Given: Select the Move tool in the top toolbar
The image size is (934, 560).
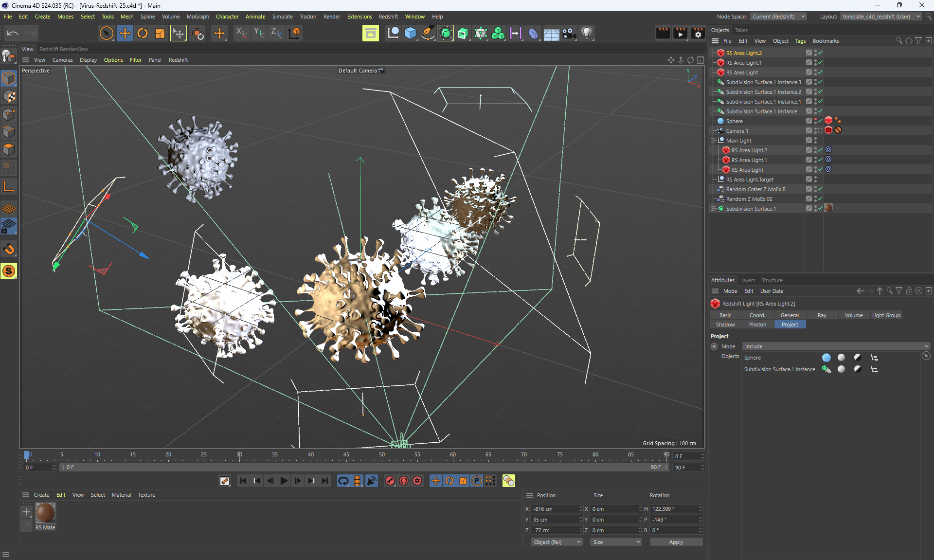Looking at the screenshot, I should [x=125, y=33].
